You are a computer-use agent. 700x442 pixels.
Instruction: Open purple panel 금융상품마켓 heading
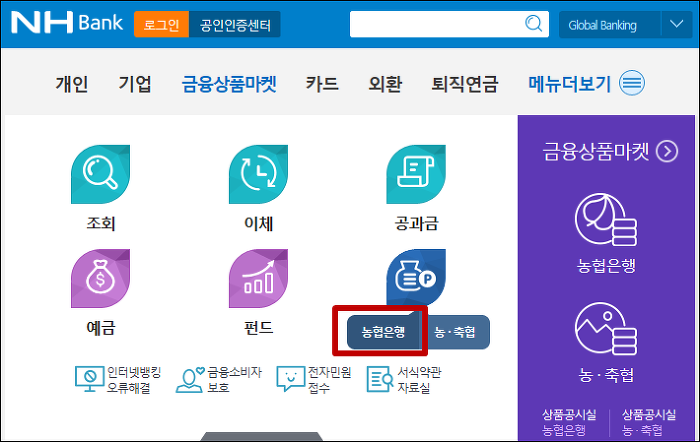click(x=596, y=152)
